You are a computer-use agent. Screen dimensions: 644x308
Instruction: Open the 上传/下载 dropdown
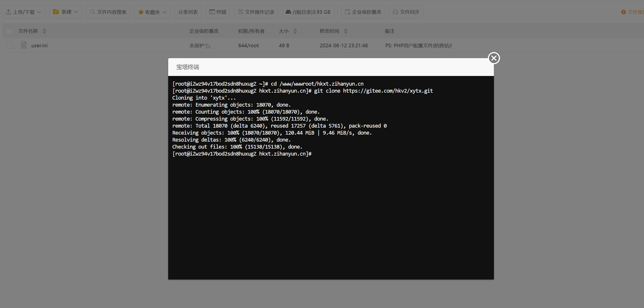[24, 12]
